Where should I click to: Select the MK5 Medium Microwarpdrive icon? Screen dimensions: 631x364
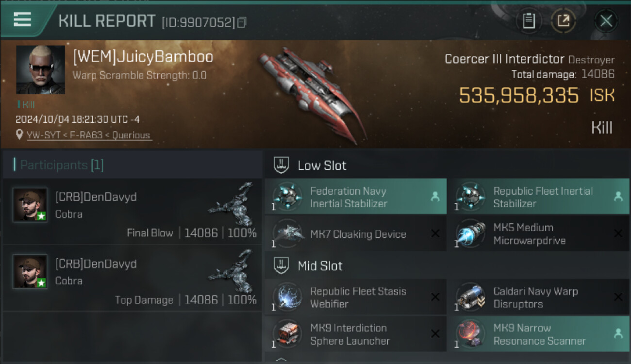point(471,234)
